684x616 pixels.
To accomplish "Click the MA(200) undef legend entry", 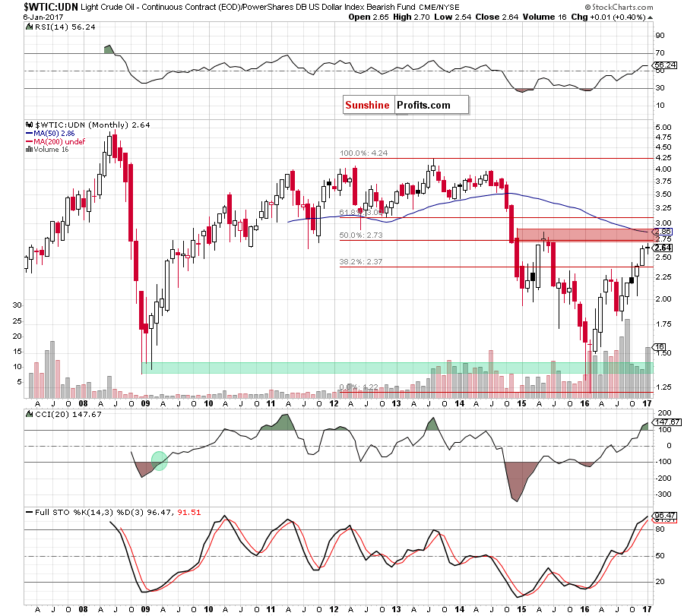I will pos(55,142).
